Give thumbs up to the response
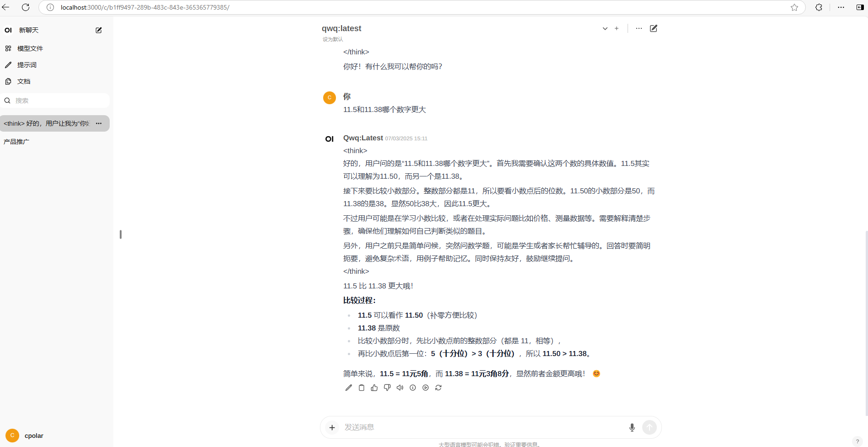 (x=374, y=388)
